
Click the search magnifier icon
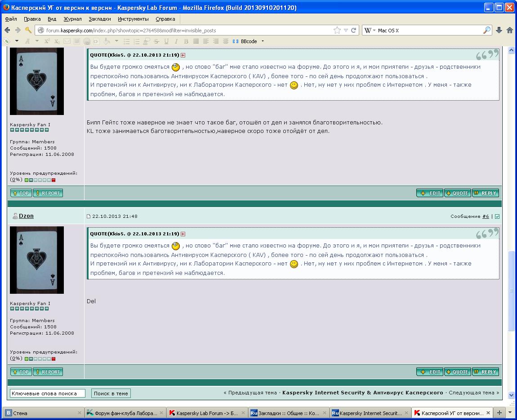(x=487, y=30)
